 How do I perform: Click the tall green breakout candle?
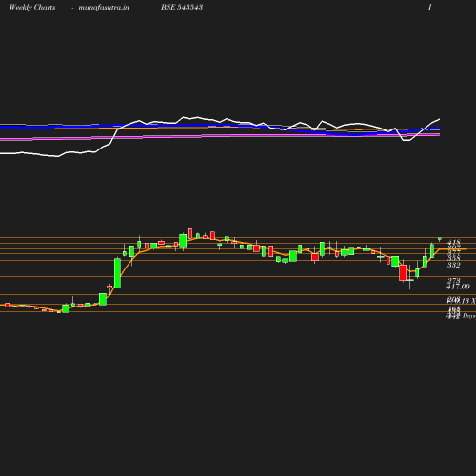[x=117, y=273]
